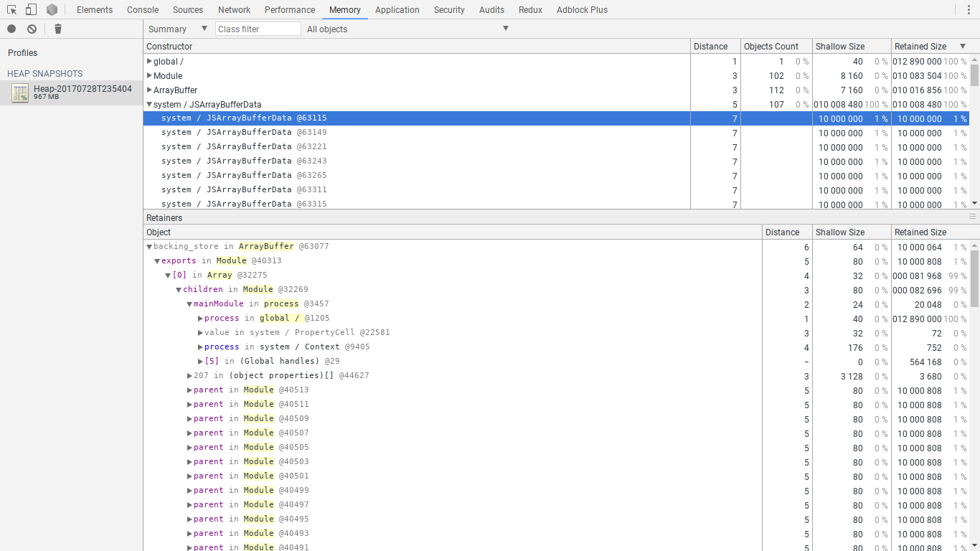The image size is (980, 551).
Task: Expand 207 in (object properties)[] @44627
Action: (189, 375)
